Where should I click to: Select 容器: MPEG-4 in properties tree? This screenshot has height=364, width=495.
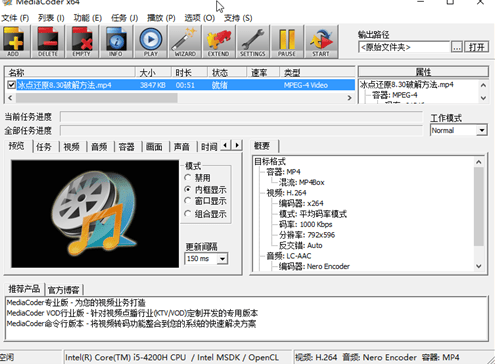coord(394,95)
